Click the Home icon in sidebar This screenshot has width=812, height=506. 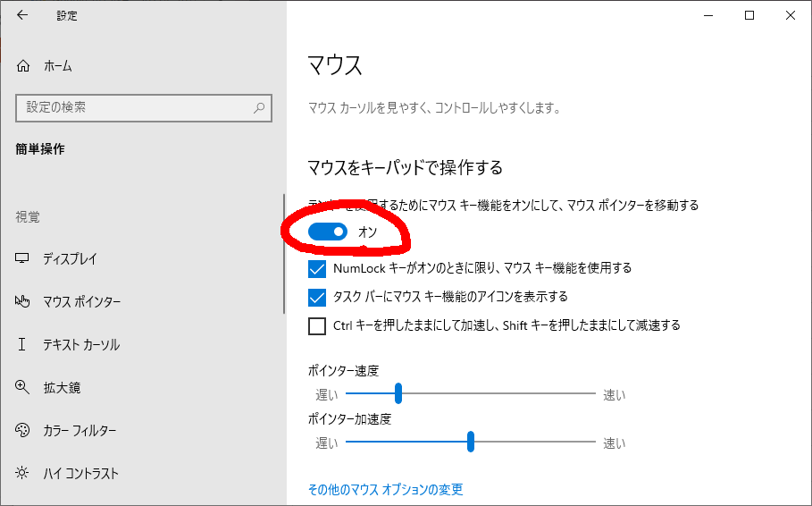click(x=23, y=66)
